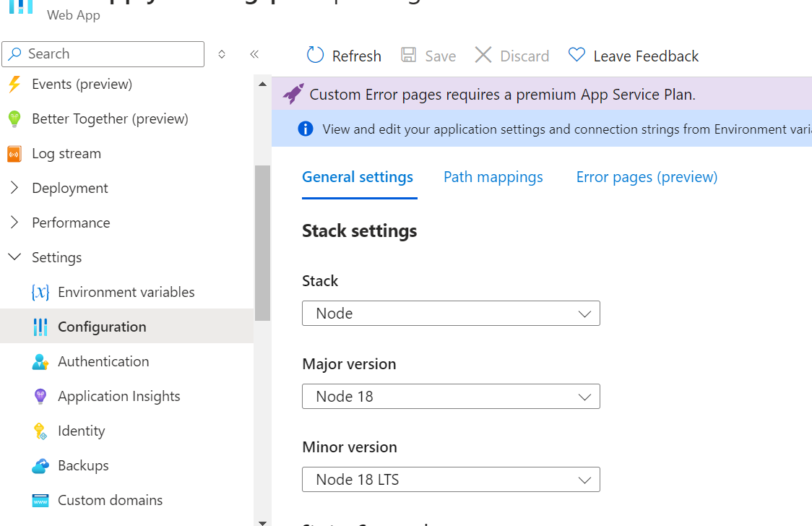Click the Authentication user icon
The width and height of the screenshot is (812, 526).
[40, 362]
